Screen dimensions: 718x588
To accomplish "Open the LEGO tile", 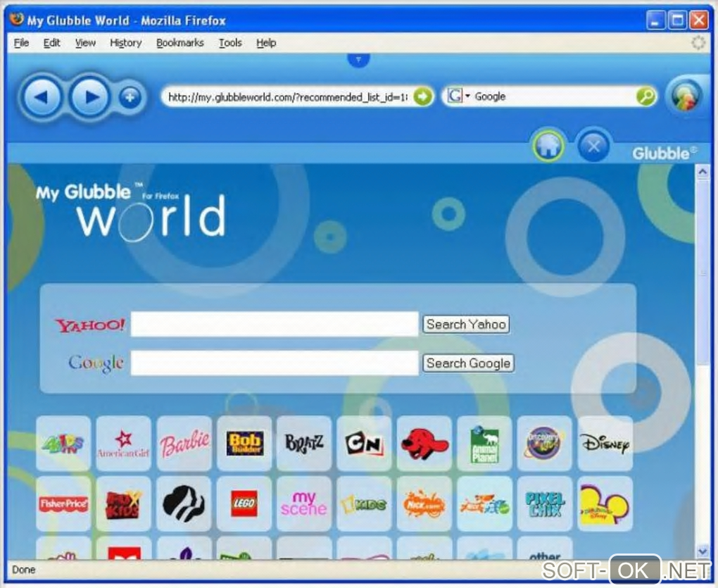I will pyautogui.click(x=244, y=503).
